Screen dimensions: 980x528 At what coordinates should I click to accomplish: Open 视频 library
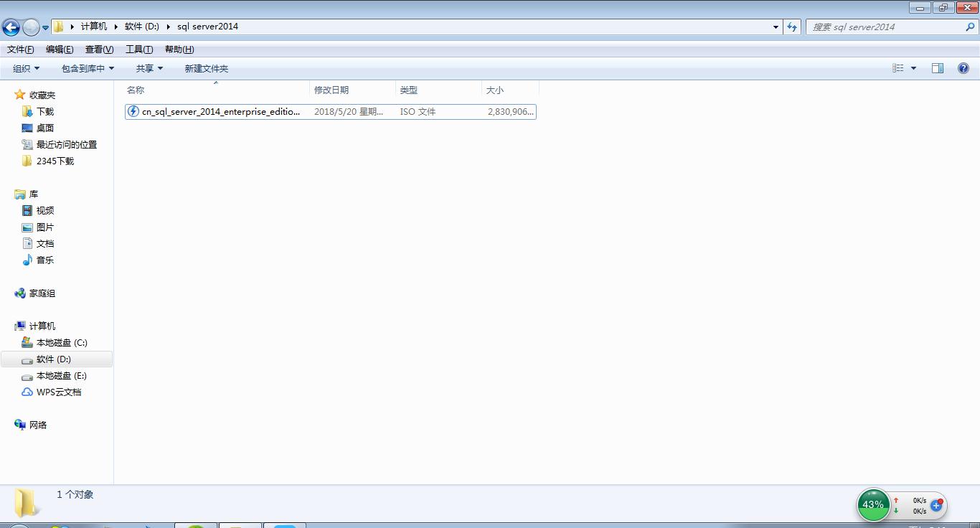45,210
